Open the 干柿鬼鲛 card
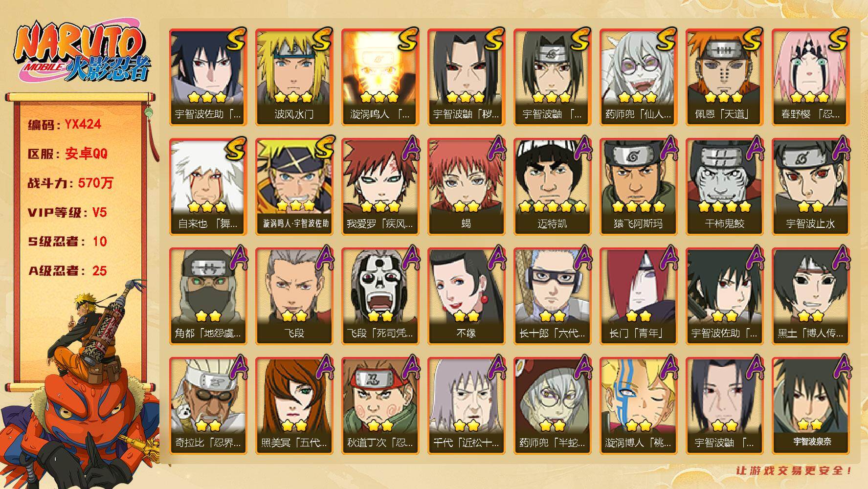The image size is (868, 489). coord(724,187)
